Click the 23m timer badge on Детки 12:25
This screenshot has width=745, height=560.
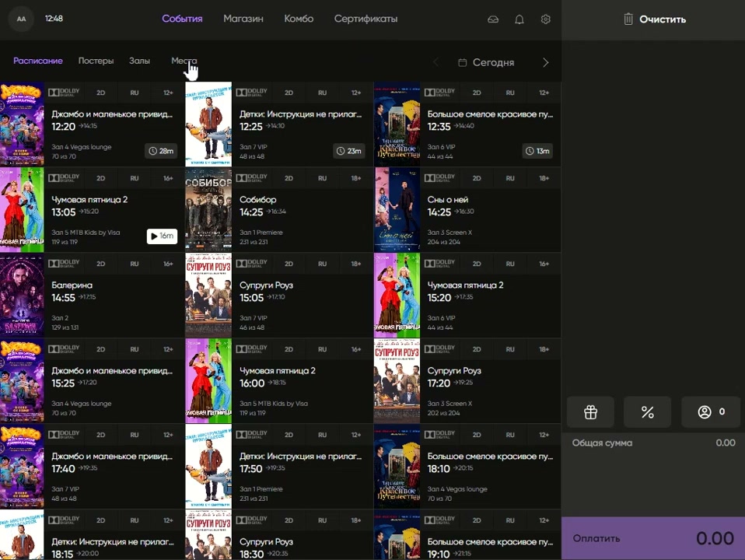(348, 151)
